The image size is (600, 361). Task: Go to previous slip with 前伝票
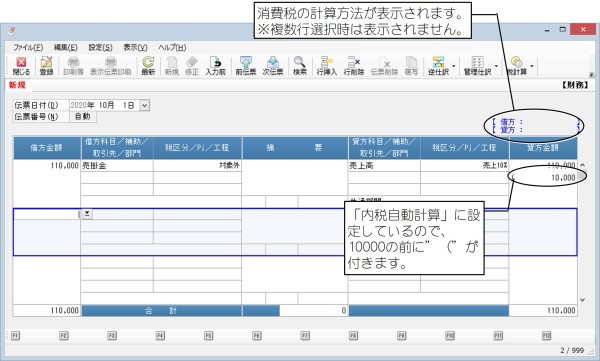click(x=246, y=66)
